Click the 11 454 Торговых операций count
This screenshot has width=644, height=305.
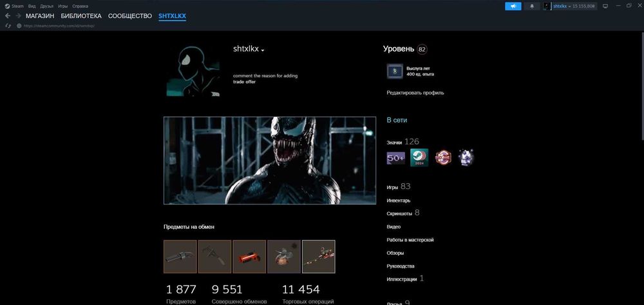click(308, 294)
